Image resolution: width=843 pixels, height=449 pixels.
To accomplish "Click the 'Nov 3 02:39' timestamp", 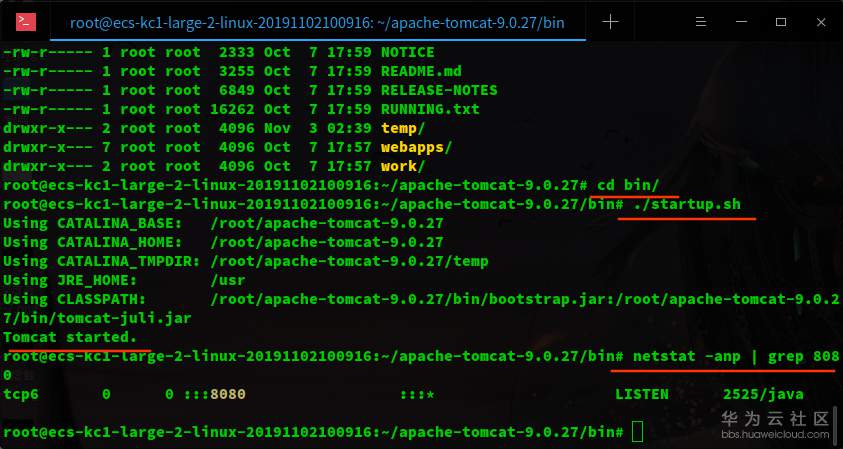I will tap(317, 128).
